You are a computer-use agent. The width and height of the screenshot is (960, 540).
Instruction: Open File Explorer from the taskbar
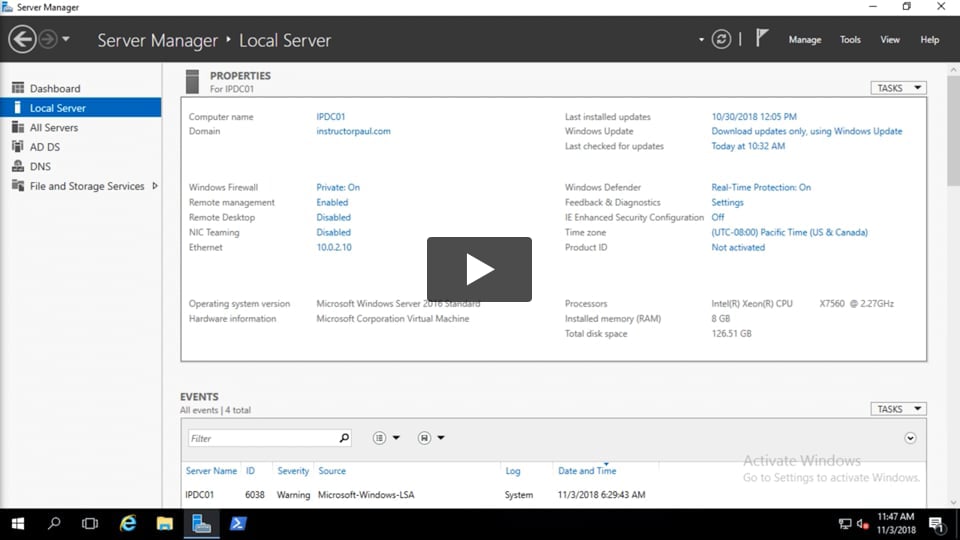click(x=165, y=523)
